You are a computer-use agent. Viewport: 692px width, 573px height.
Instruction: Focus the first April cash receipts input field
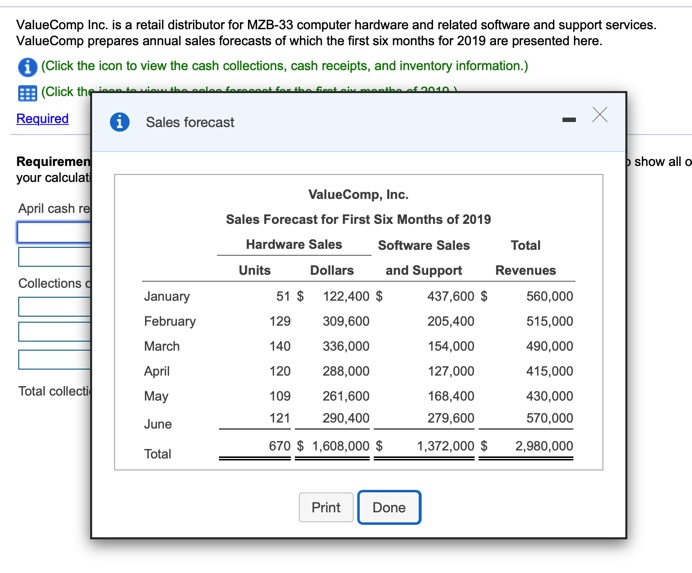(x=54, y=232)
